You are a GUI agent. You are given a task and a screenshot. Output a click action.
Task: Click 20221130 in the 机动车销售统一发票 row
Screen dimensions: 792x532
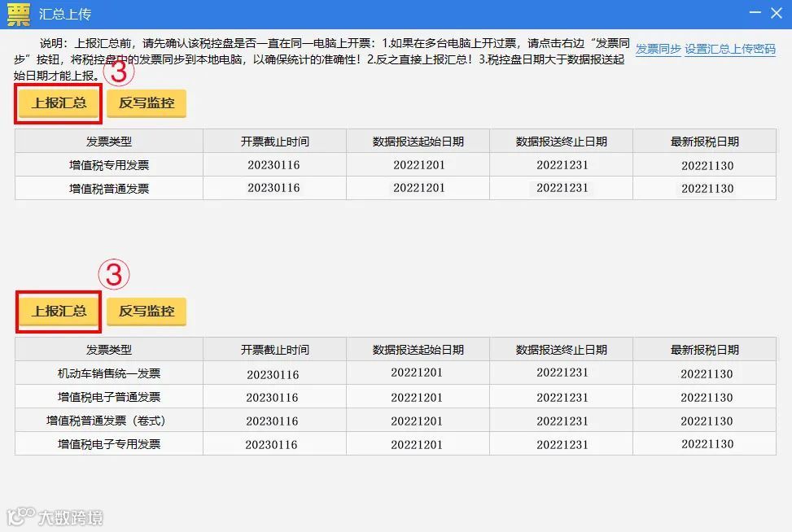tap(707, 374)
